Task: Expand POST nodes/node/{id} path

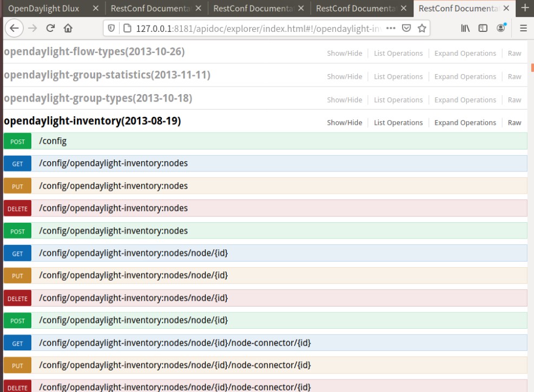Action: [x=133, y=320]
